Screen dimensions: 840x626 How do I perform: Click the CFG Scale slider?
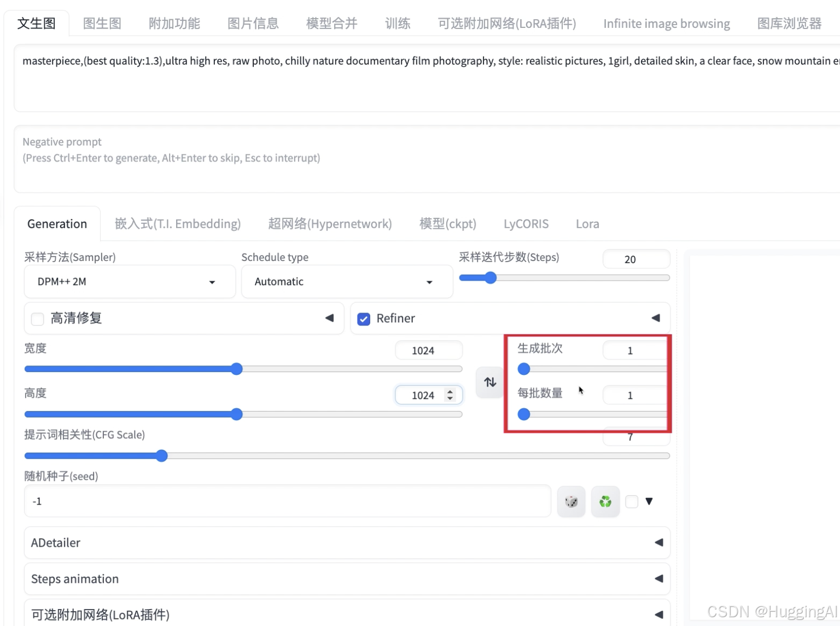tap(347, 456)
